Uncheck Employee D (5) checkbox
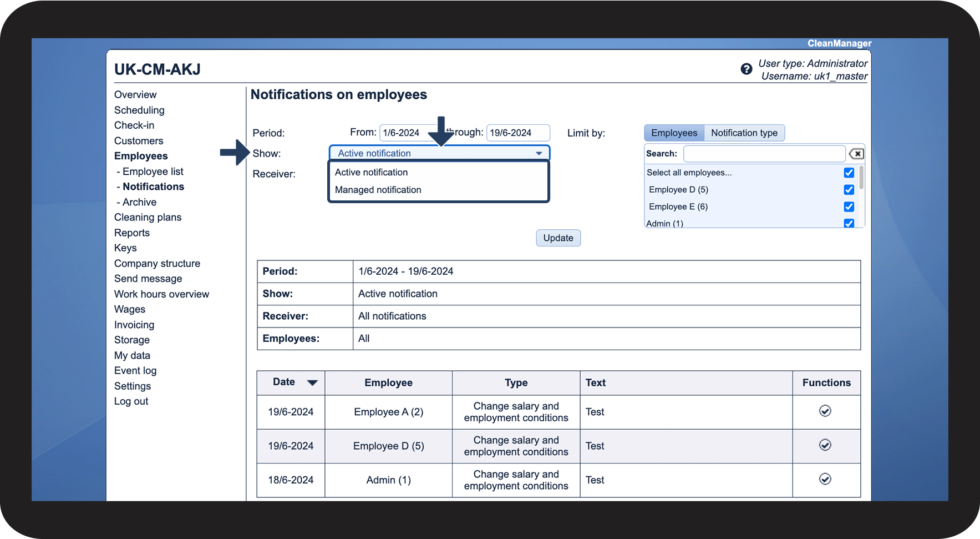Viewport: 980px width, 539px height. point(849,190)
